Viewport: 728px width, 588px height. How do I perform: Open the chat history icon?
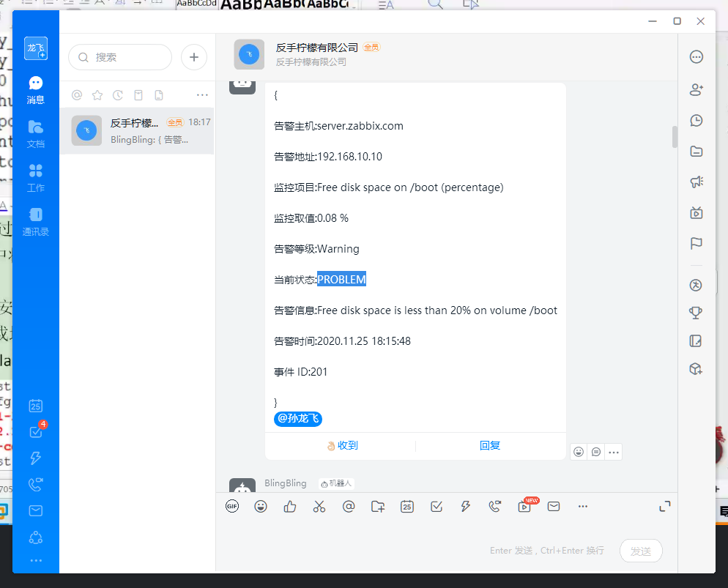697,121
